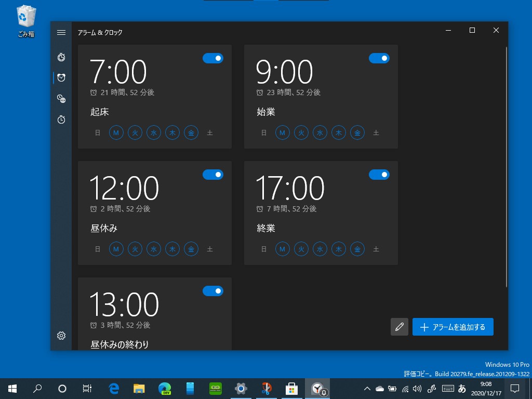Toggle Saturday (土) for the 12:00 昼休み alarm
532x399 pixels.
(210, 249)
